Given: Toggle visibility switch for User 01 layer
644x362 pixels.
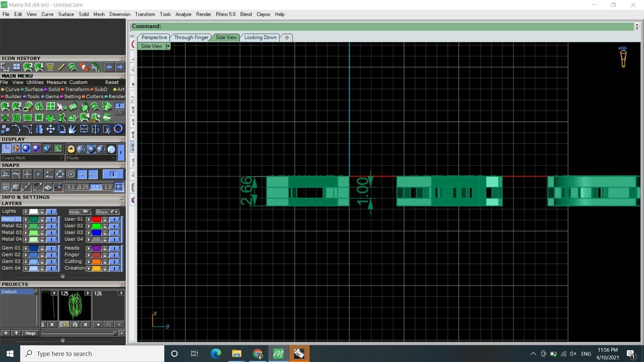Looking at the screenshot, I should pyautogui.click(x=114, y=220).
